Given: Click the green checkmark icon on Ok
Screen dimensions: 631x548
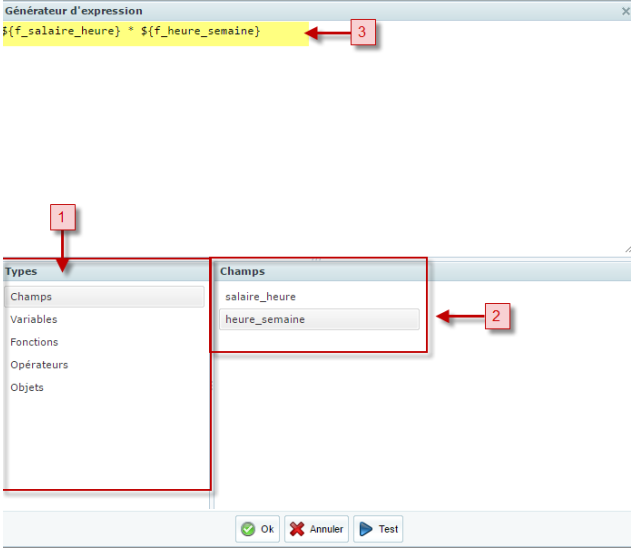Looking at the screenshot, I should (247, 529).
